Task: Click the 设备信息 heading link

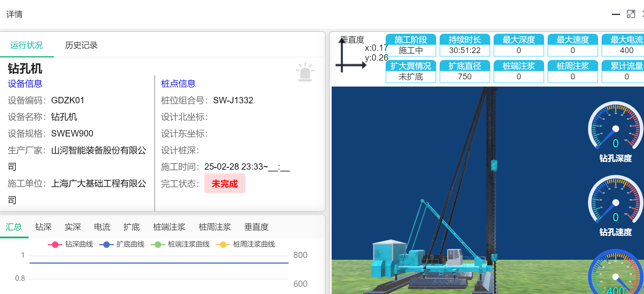Action: (x=25, y=84)
